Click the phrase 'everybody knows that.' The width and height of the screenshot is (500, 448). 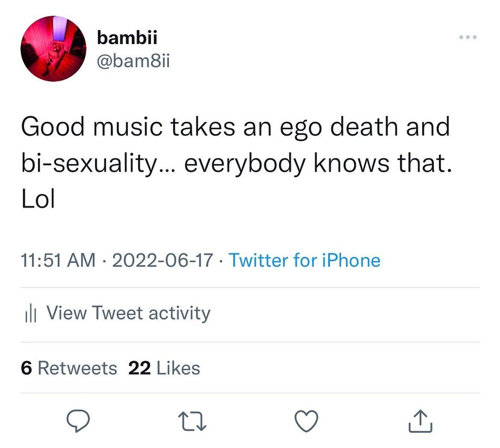(318, 164)
